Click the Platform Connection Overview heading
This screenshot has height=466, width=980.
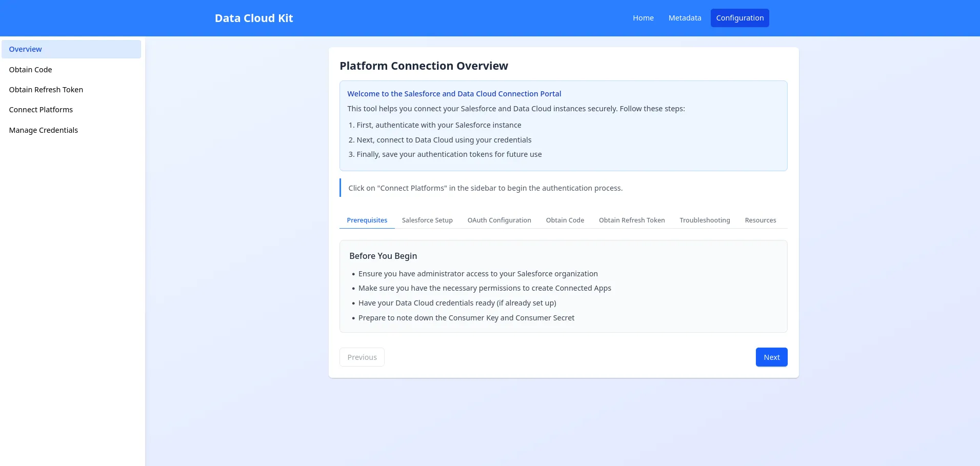point(424,66)
